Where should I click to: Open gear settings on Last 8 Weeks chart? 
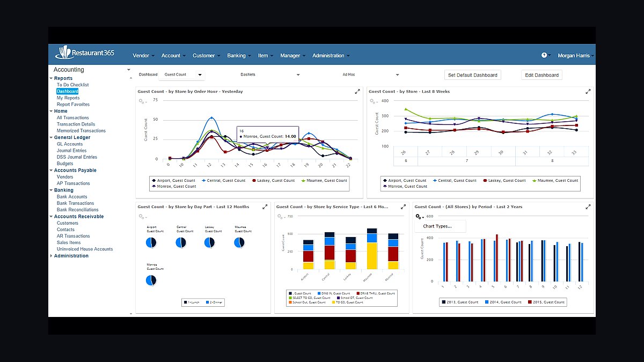[373, 101]
